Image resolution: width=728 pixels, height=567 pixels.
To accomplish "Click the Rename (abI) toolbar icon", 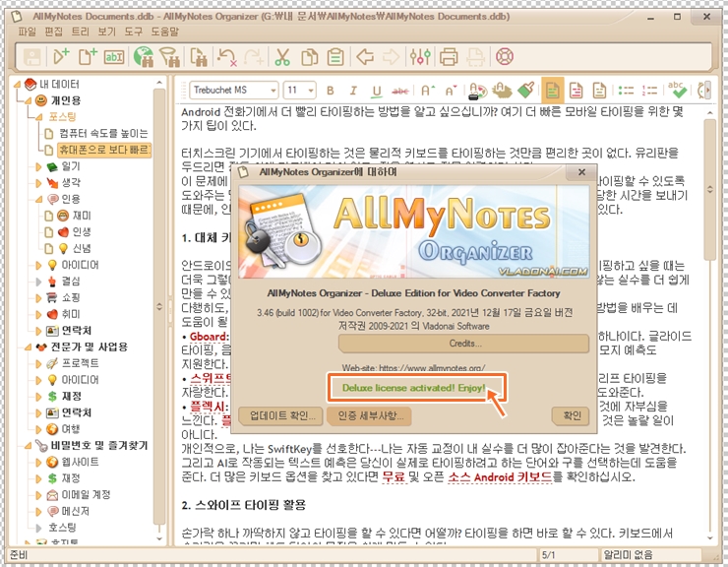I will [x=114, y=57].
